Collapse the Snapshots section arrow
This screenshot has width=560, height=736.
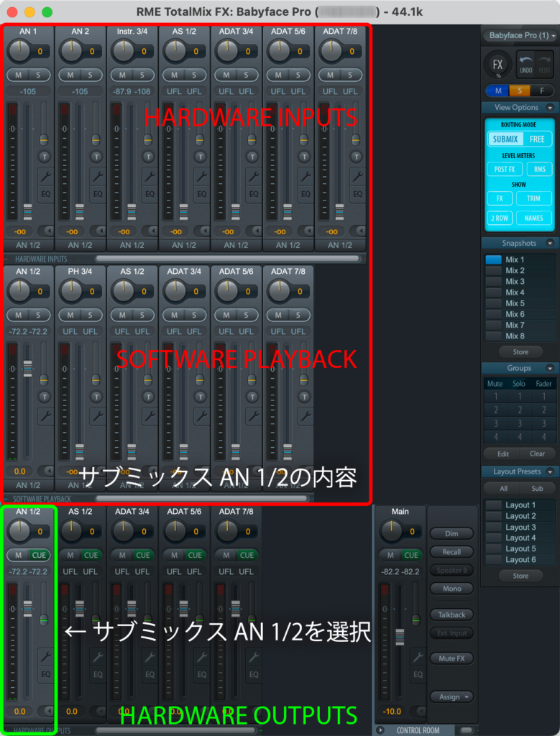pyautogui.click(x=550, y=243)
